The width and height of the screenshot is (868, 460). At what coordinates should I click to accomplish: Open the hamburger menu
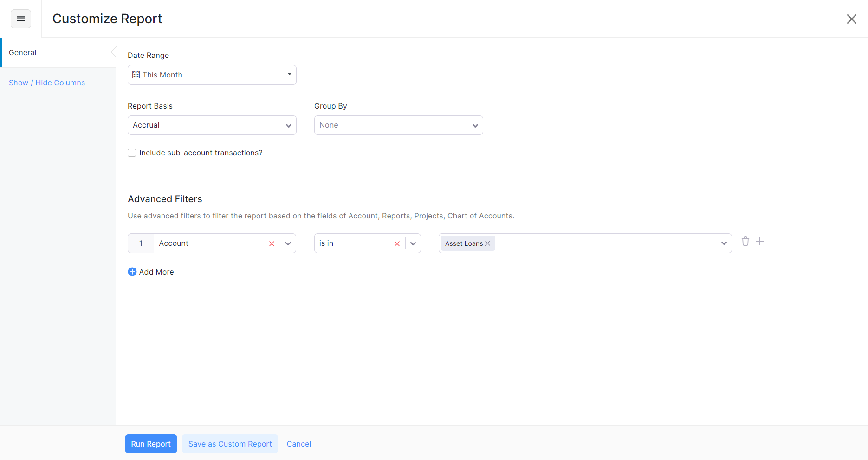point(20,19)
